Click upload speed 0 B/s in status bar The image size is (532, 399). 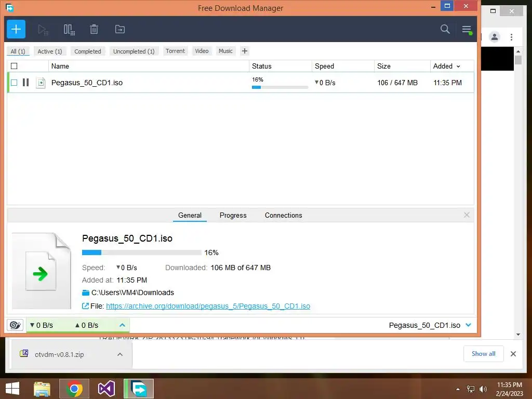pyautogui.click(x=87, y=325)
